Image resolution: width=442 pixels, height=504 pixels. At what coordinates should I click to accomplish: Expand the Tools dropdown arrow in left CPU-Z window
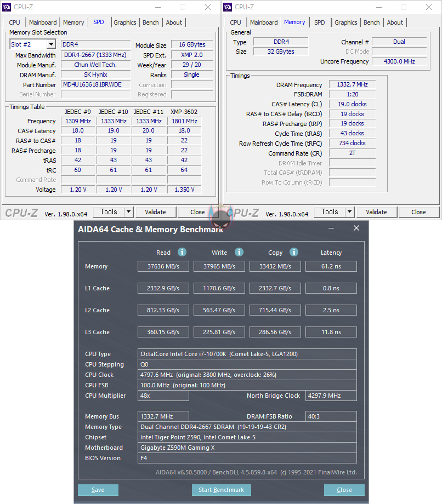click(129, 212)
